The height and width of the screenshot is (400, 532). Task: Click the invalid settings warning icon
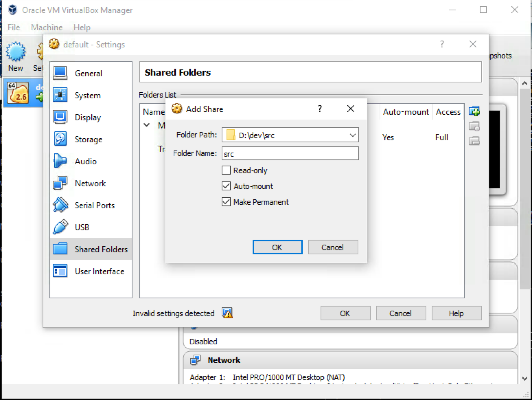click(227, 313)
